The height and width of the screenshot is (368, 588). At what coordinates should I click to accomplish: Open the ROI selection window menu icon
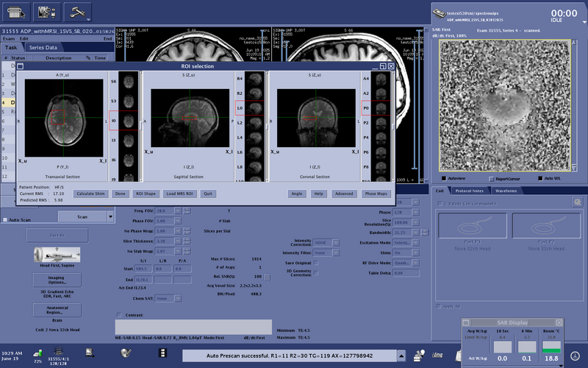[x=21, y=66]
